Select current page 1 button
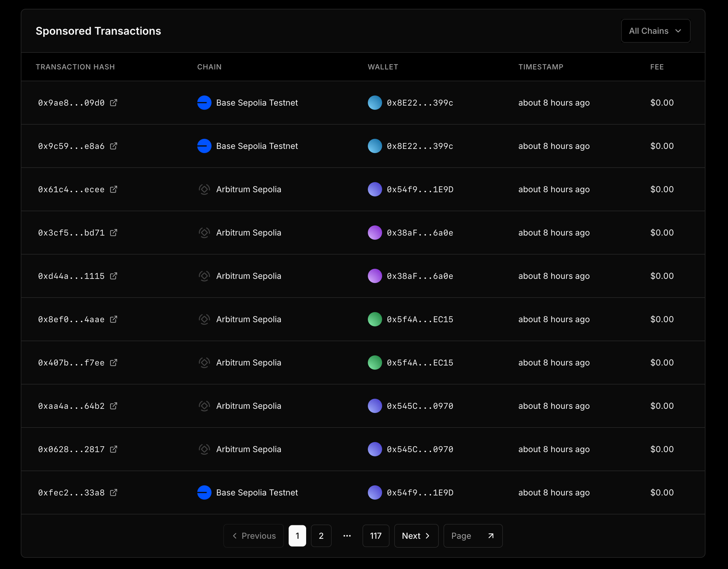Image resolution: width=728 pixels, height=569 pixels. click(x=297, y=536)
